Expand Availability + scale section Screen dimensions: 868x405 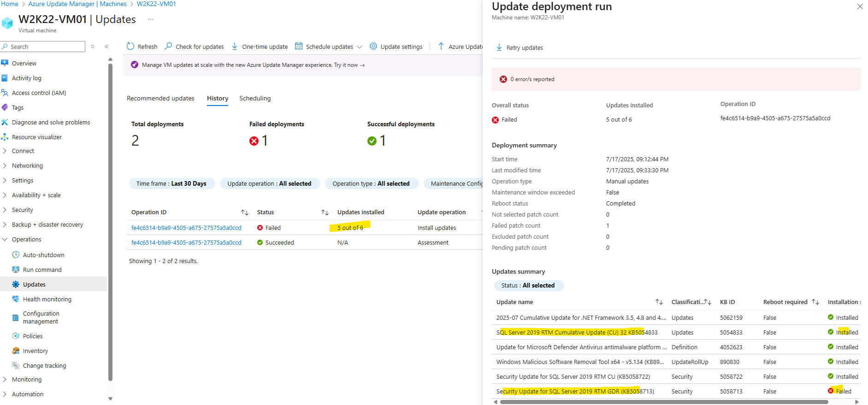click(x=5, y=195)
